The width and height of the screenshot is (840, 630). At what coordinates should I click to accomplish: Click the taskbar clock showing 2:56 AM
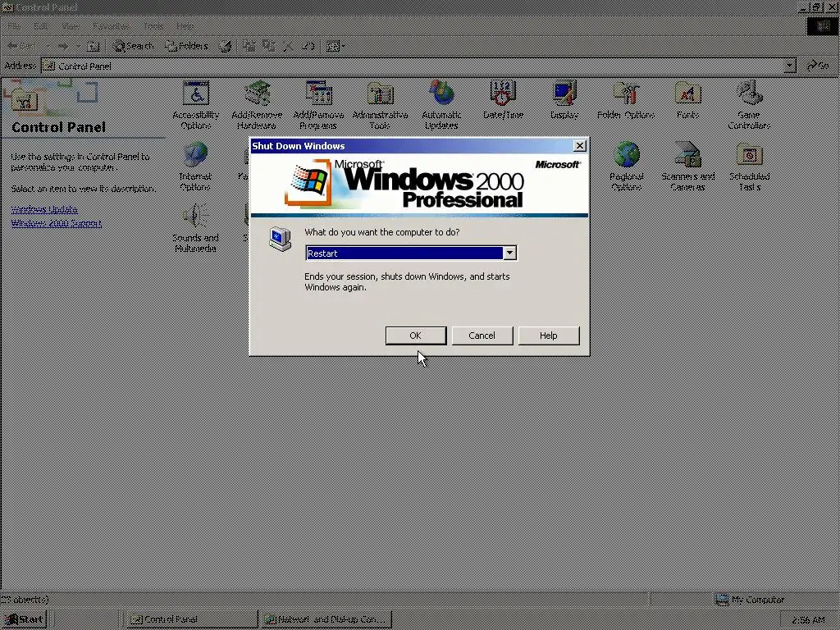point(808,620)
